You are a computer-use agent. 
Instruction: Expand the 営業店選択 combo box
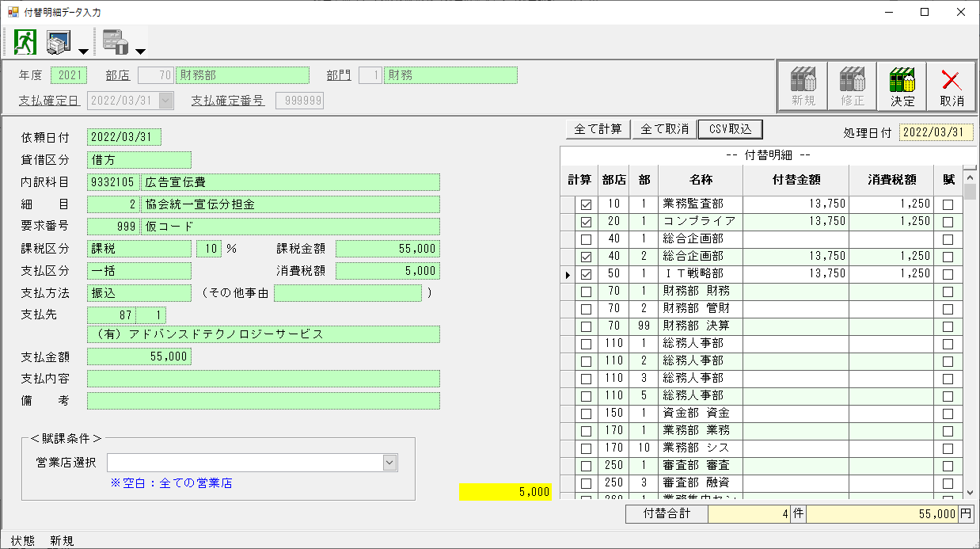tap(389, 463)
